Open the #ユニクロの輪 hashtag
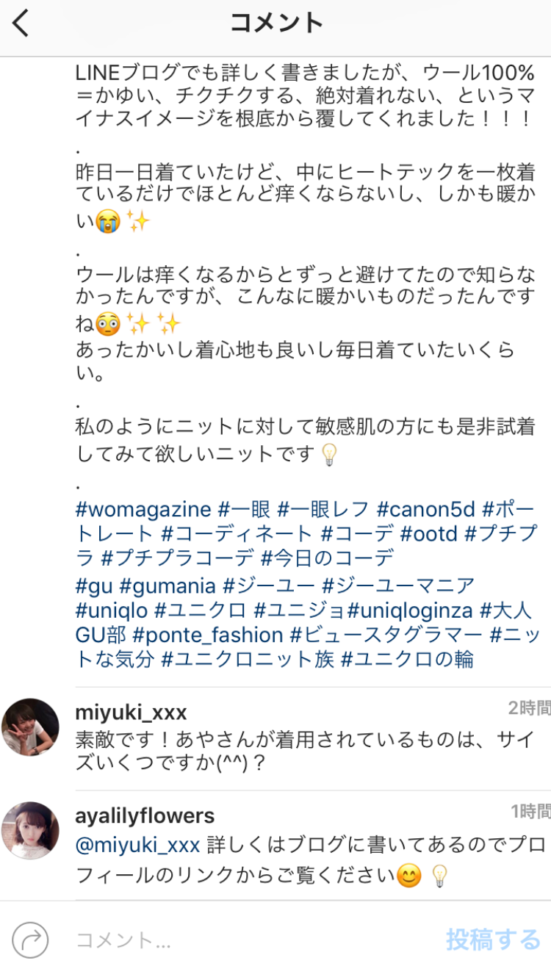551x980 pixels. click(x=407, y=659)
